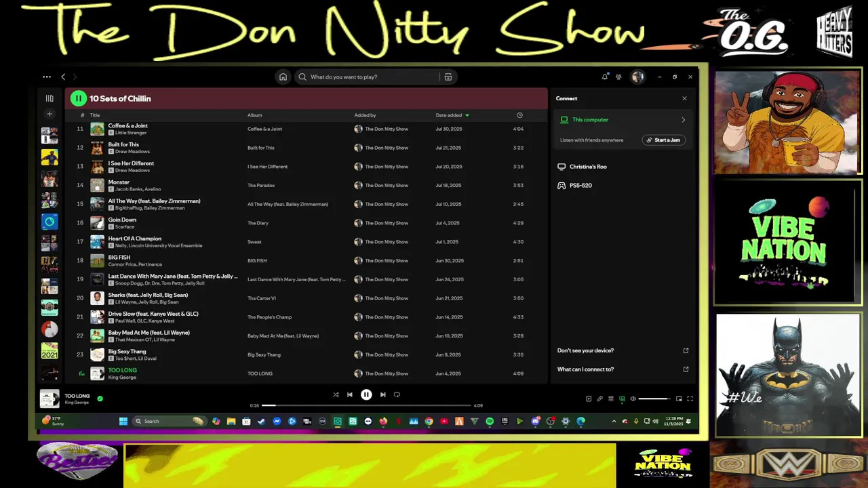The width and height of the screenshot is (868, 488).
Task: Open the profile avatar menu
Action: [637, 77]
